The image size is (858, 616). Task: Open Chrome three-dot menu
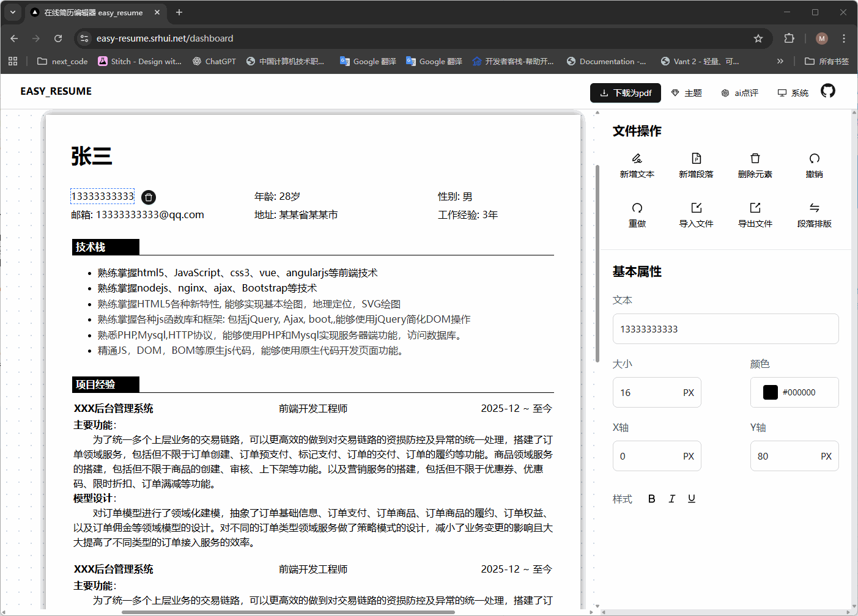tap(844, 38)
